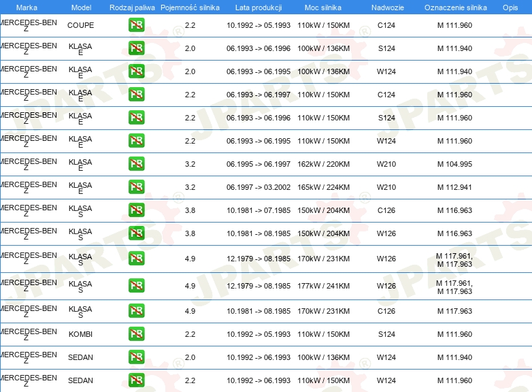The height and width of the screenshot is (392, 532).
Task: Select the COUPE model cell
Action: coord(80,25)
